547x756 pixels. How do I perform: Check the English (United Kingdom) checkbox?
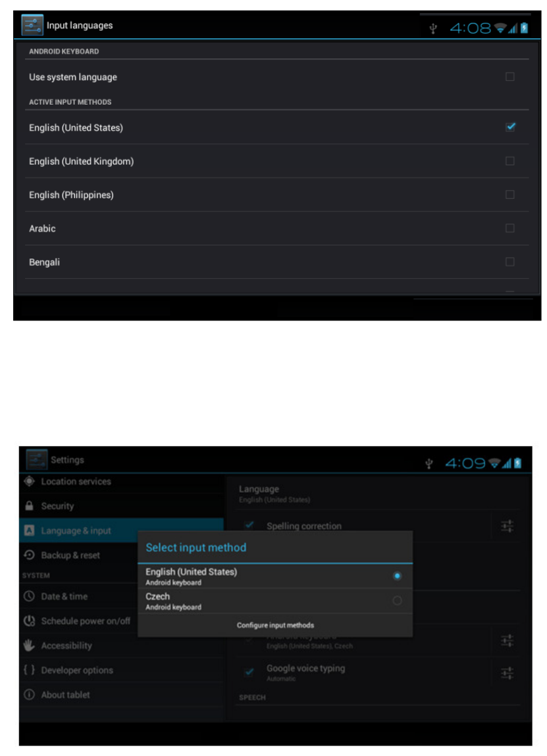[x=510, y=161]
